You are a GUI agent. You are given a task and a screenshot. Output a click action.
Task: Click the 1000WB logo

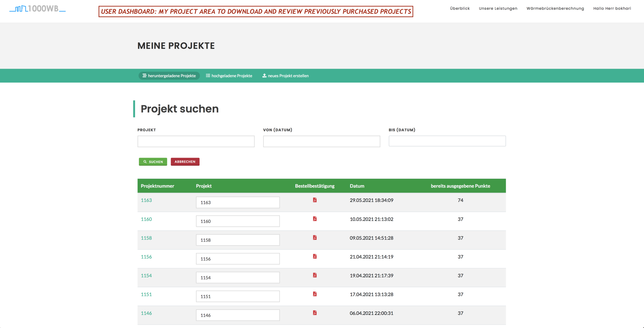pyautogui.click(x=38, y=9)
